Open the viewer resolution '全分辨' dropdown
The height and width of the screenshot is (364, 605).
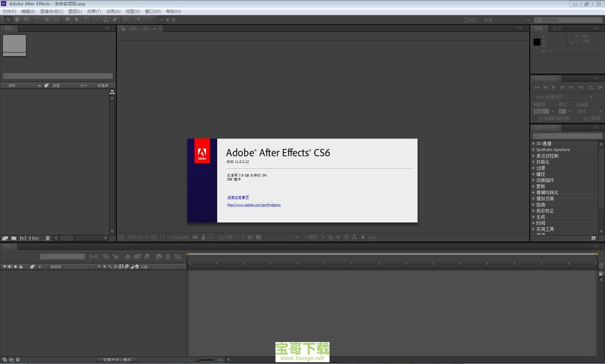click(x=232, y=237)
